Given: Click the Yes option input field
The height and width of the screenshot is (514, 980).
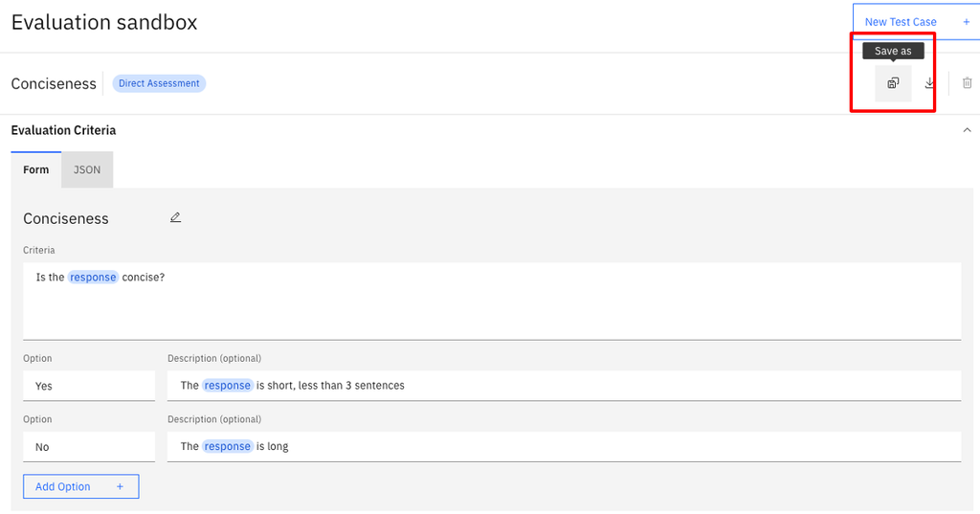Looking at the screenshot, I should 88,386.
